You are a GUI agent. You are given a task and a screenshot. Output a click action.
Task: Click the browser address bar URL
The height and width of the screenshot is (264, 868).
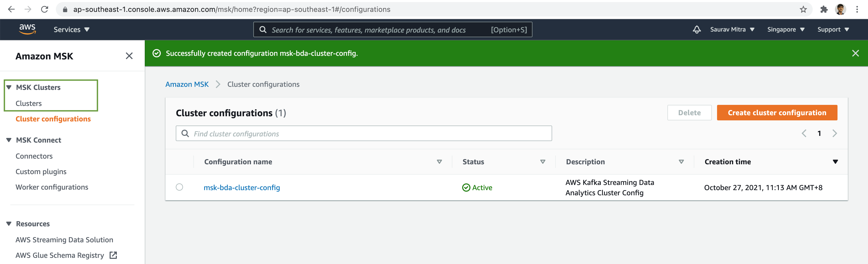[232, 9]
